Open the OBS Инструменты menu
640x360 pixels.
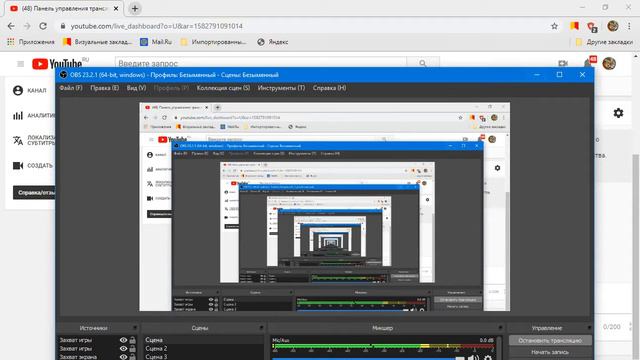(281, 88)
